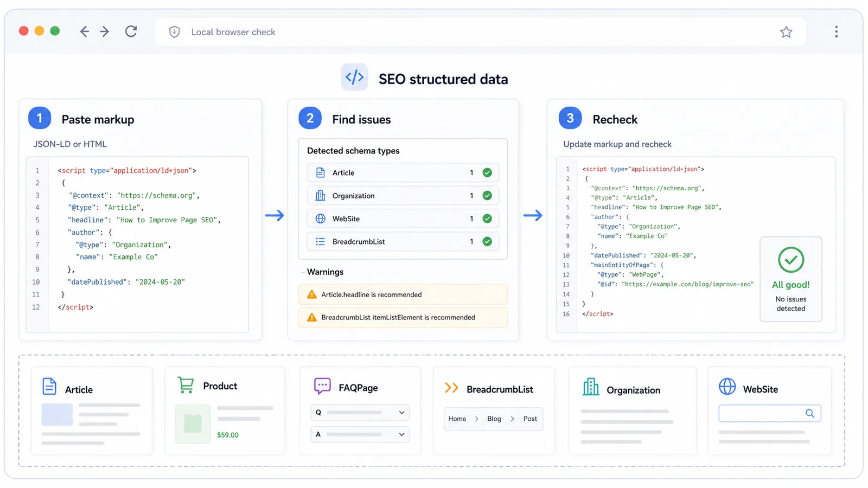Click the Post breadcrumb link

[530, 419]
